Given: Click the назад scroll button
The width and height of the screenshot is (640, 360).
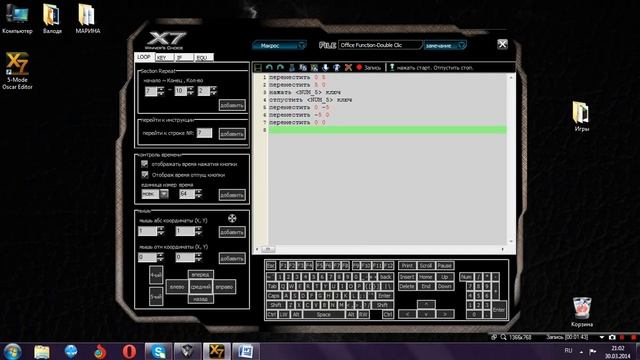Looking at the screenshot, I should (x=200, y=299).
